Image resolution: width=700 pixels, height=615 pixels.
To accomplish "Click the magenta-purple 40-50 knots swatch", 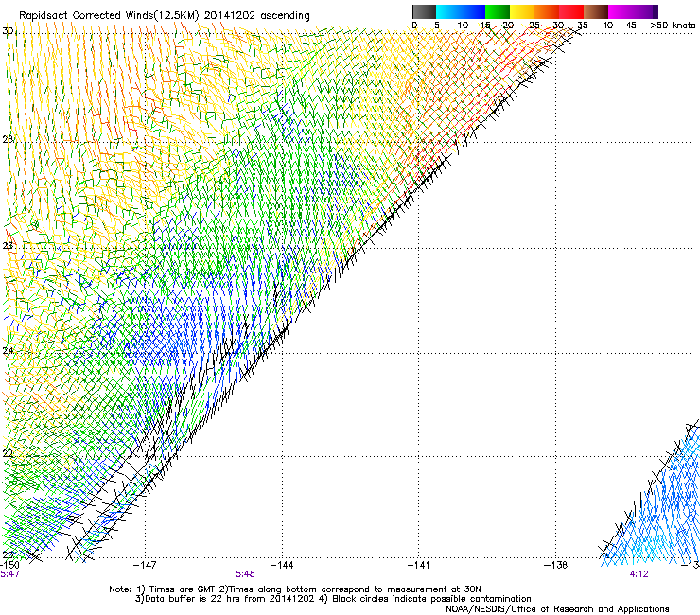I will pos(633,11).
